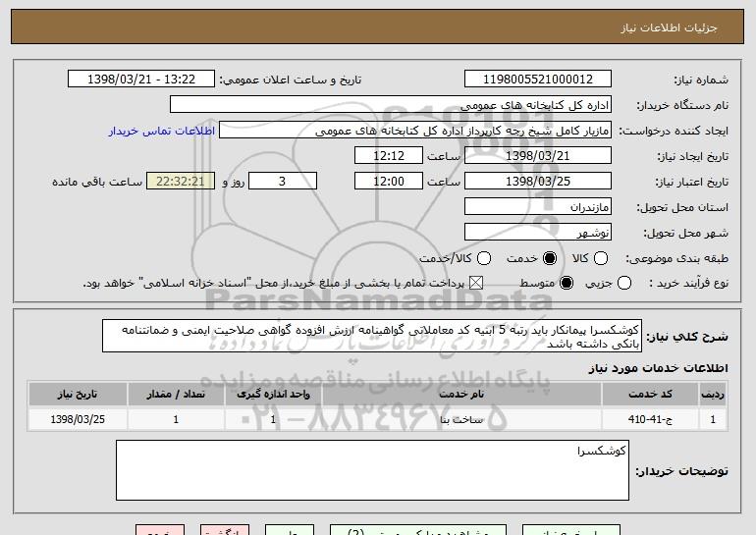Click the public announcement date field 1398/03/21 - 13:22
756x535 pixels.
(141, 80)
